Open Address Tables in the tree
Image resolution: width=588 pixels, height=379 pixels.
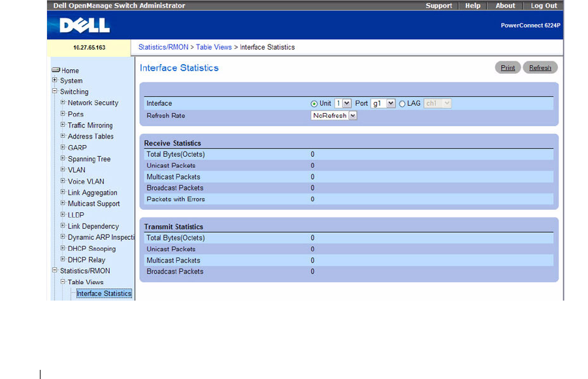coord(91,137)
